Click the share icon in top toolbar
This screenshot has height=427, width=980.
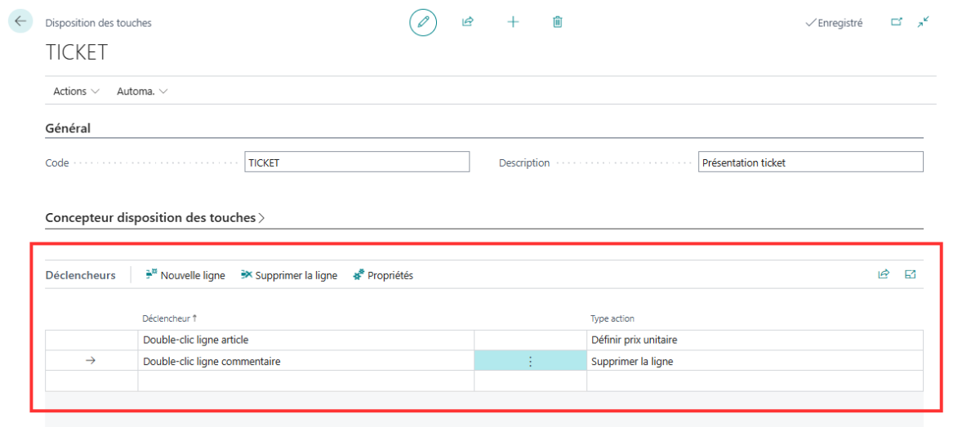468,22
